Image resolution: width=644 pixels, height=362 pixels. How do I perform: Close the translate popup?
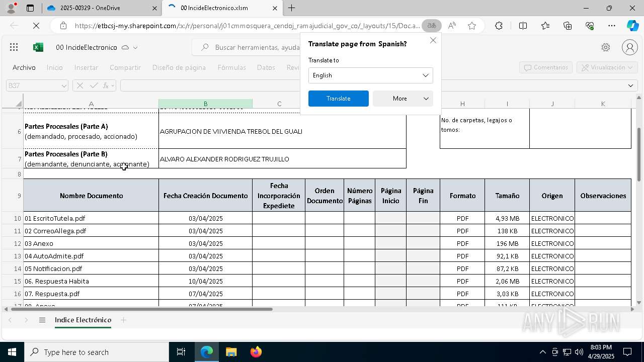pos(433,40)
